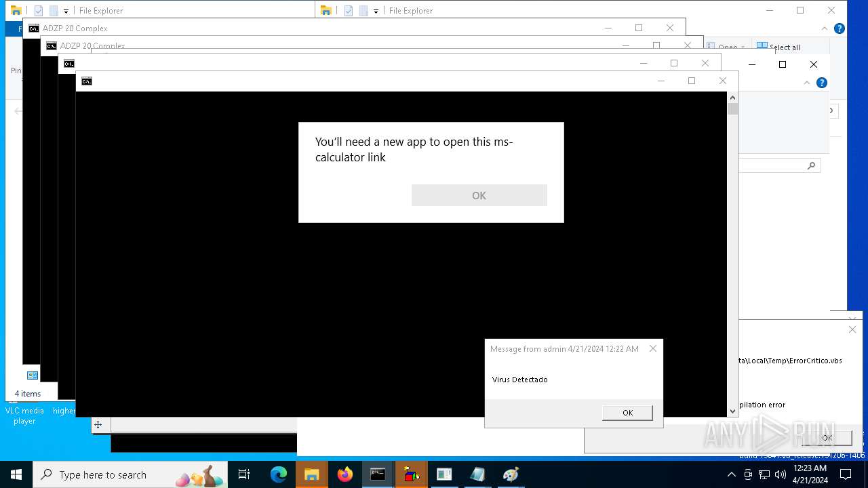The image size is (868, 488).
Task: Open the taskbar clock and date
Action: coord(810,474)
